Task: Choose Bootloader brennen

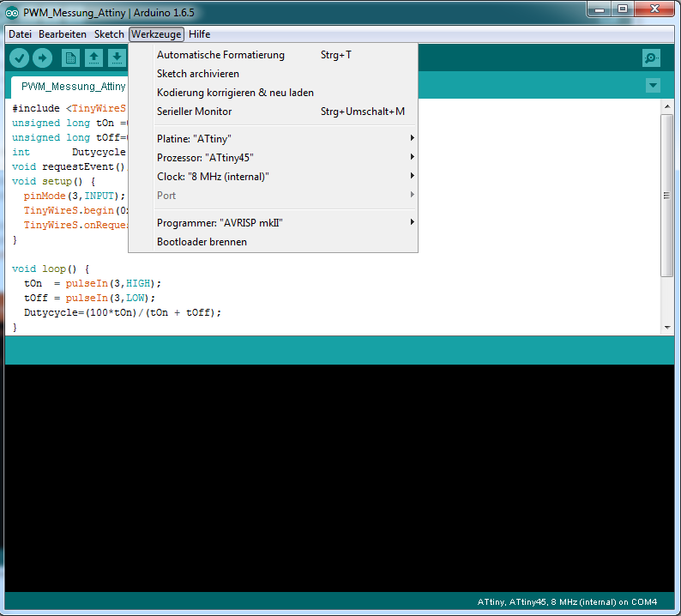Action: pyautogui.click(x=274, y=242)
